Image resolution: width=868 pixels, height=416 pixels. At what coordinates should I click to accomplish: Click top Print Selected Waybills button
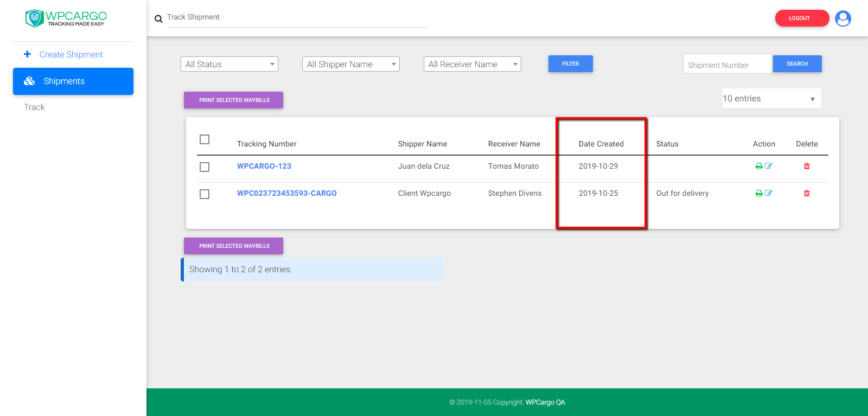pos(233,100)
